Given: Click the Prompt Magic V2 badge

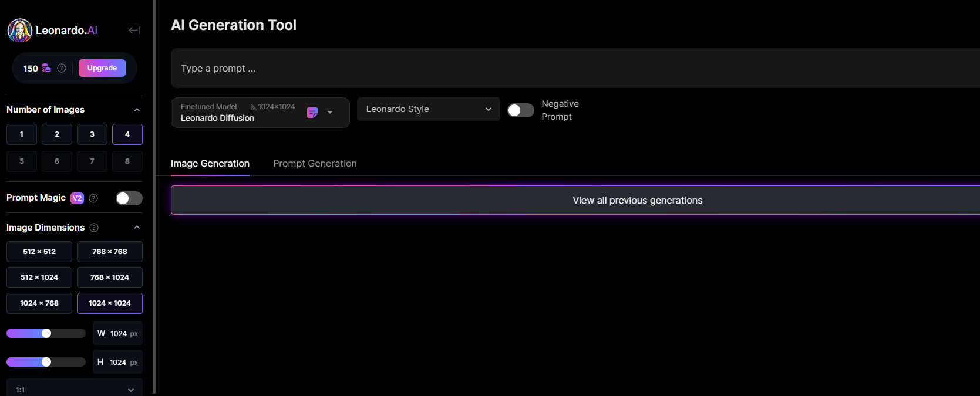Looking at the screenshot, I should [x=77, y=198].
